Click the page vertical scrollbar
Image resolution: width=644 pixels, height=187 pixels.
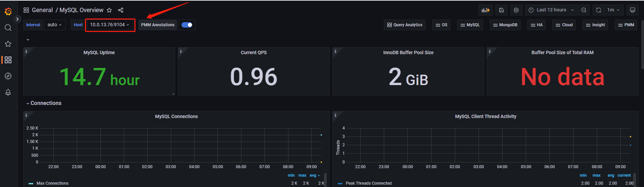point(642,45)
